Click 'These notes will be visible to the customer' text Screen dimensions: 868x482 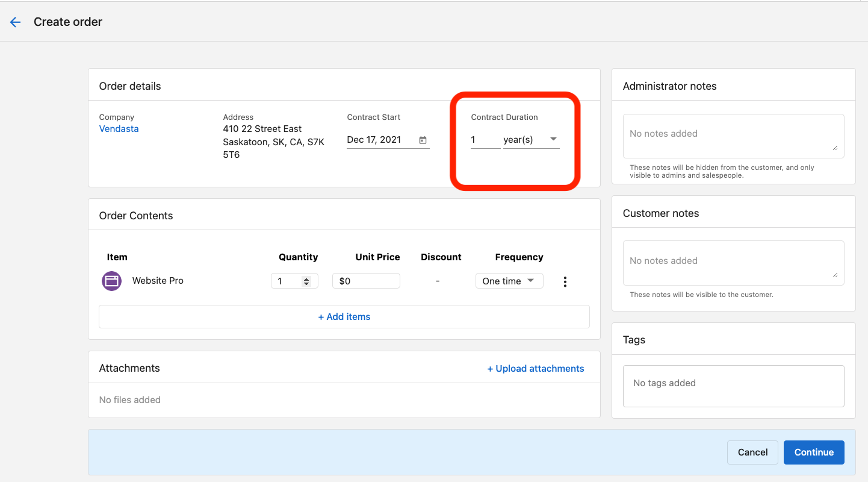pos(701,295)
